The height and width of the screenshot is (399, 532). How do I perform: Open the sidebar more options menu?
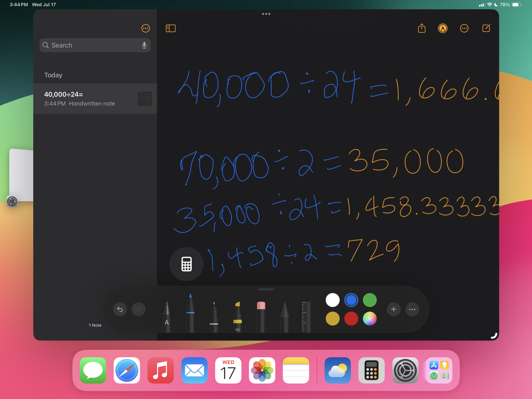point(146,28)
